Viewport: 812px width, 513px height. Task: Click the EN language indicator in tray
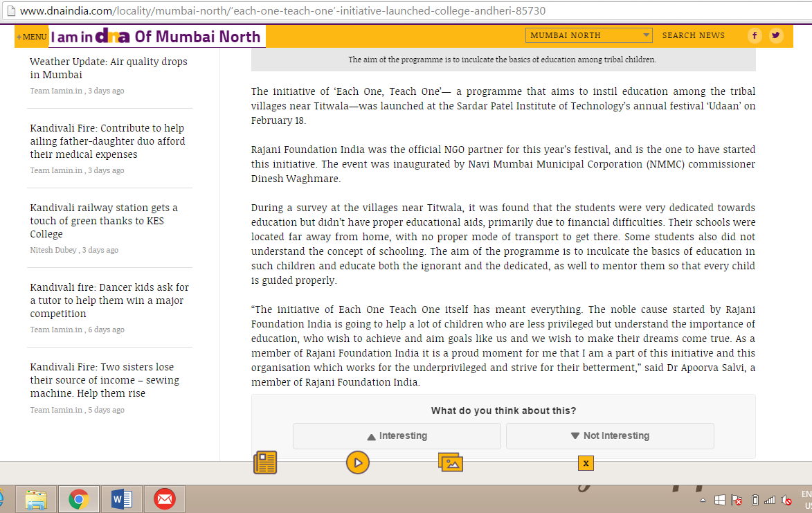pyautogui.click(x=806, y=494)
